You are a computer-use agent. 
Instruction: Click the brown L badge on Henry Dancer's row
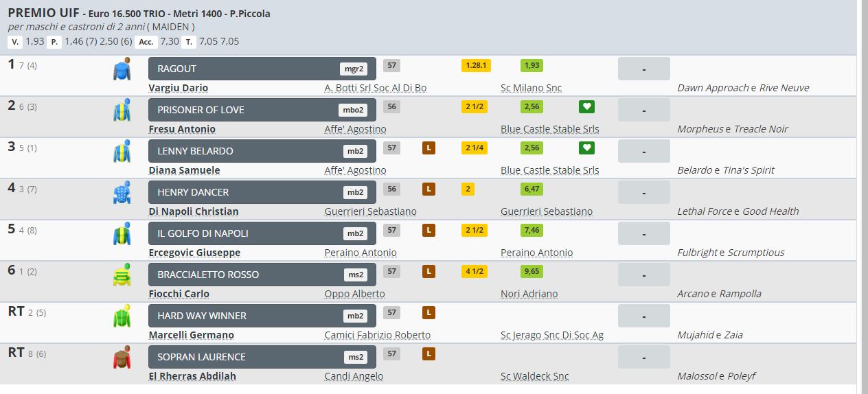click(429, 189)
